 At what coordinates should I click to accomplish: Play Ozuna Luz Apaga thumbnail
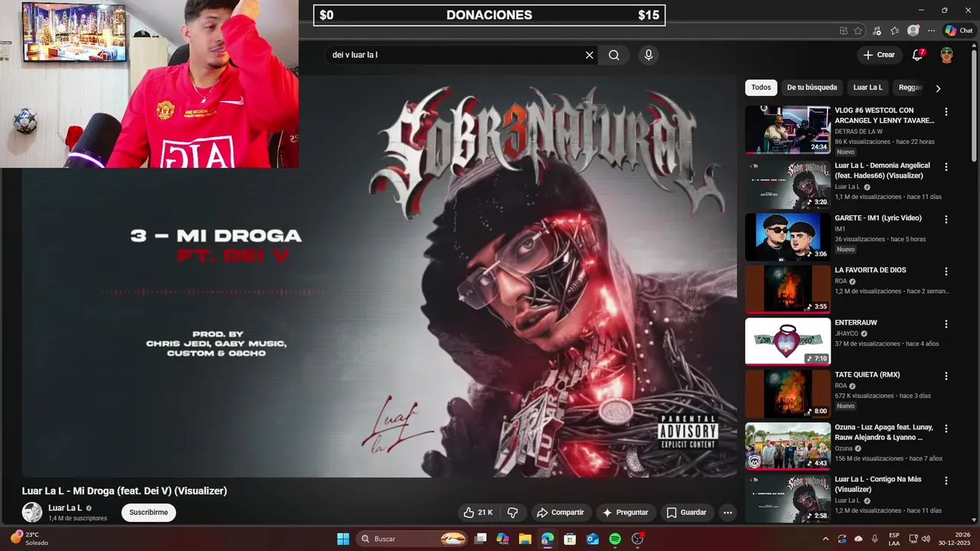tap(788, 446)
